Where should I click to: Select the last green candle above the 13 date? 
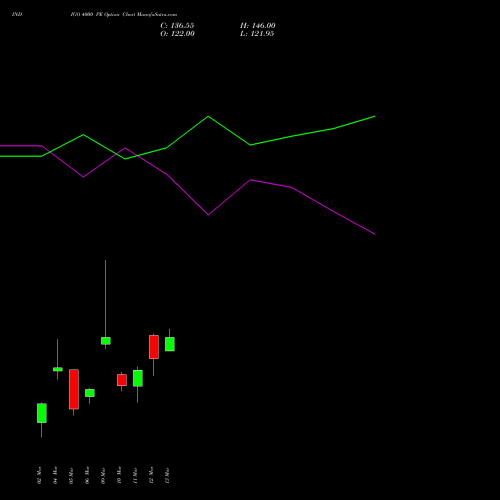coord(170,344)
